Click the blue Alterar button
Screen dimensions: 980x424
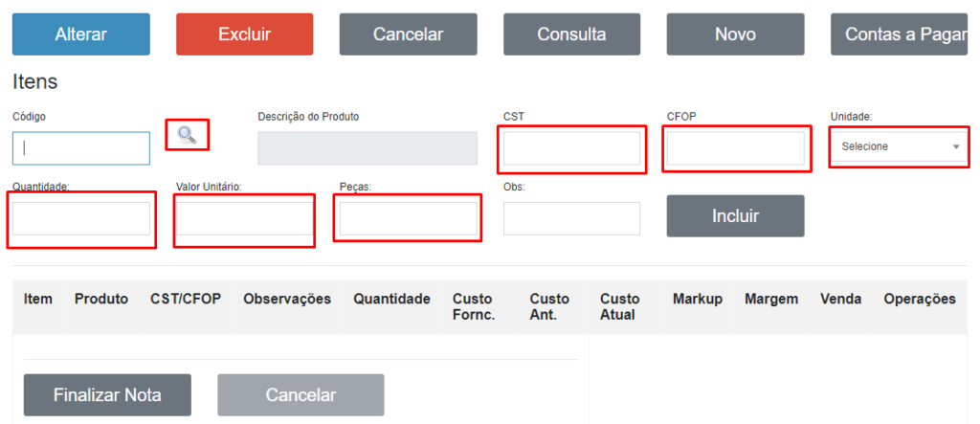pyautogui.click(x=80, y=34)
